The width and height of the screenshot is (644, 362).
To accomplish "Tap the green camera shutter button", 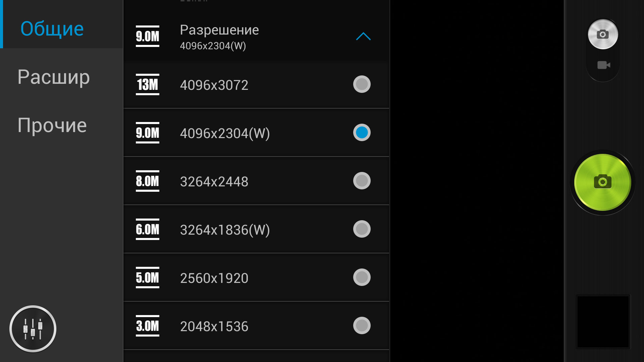I will 602,182.
